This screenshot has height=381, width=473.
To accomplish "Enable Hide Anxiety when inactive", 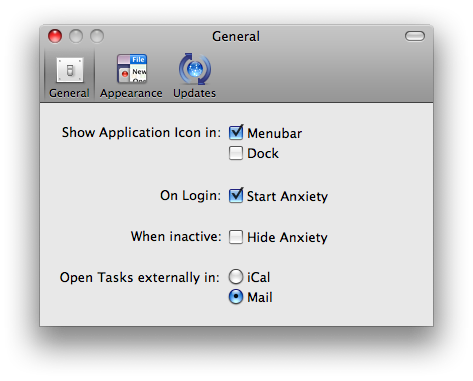I will 236,237.
